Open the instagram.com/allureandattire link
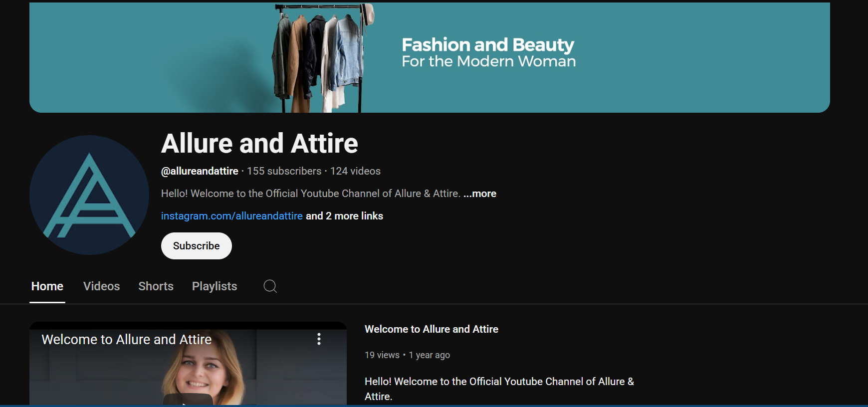This screenshot has width=868, height=407. (232, 216)
